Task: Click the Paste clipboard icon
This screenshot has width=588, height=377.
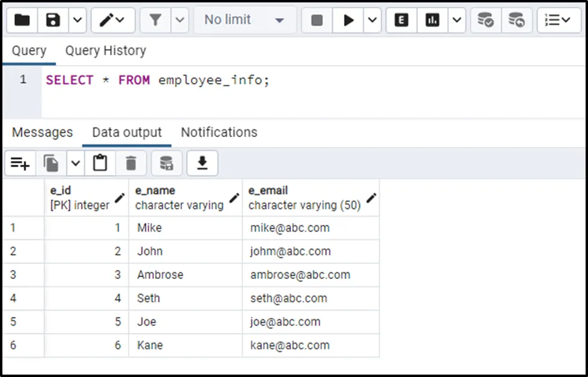Action: [100, 163]
